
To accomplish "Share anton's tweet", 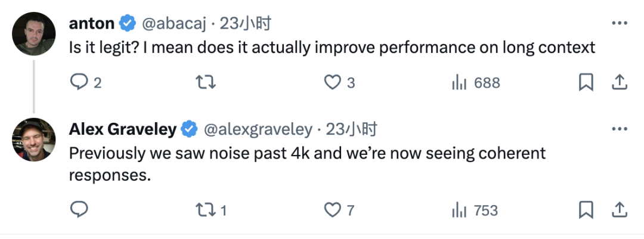I will pyautogui.click(x=619, y=82).
